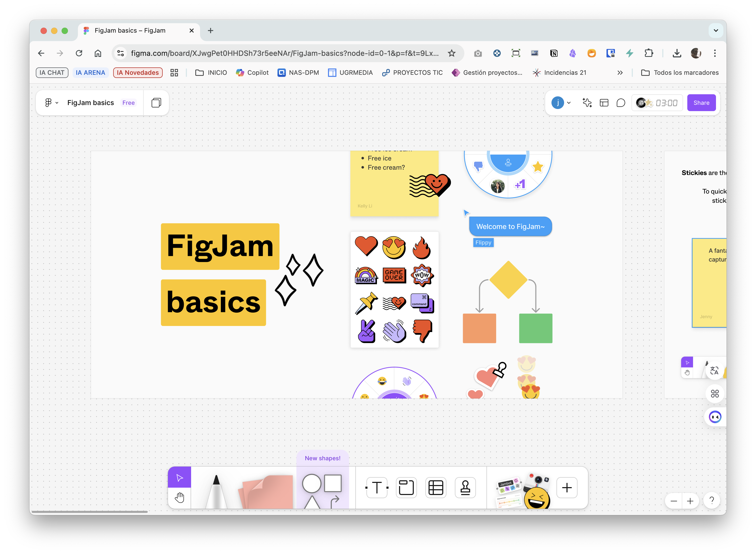
Task: Open the pages panel icon
Action: [x=156, y=103]
